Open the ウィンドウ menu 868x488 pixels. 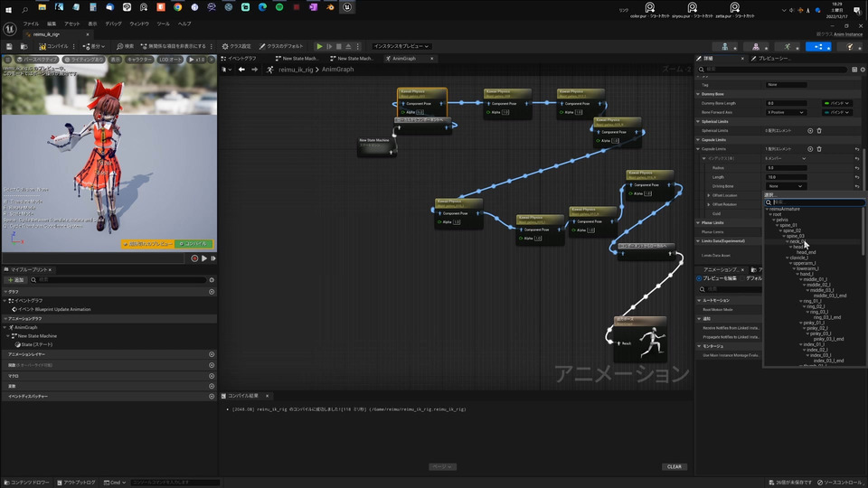click(139, 23)
